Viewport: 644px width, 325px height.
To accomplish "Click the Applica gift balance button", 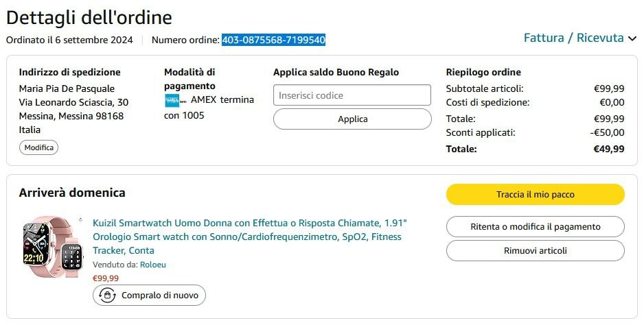I will (x=352, y=119).
